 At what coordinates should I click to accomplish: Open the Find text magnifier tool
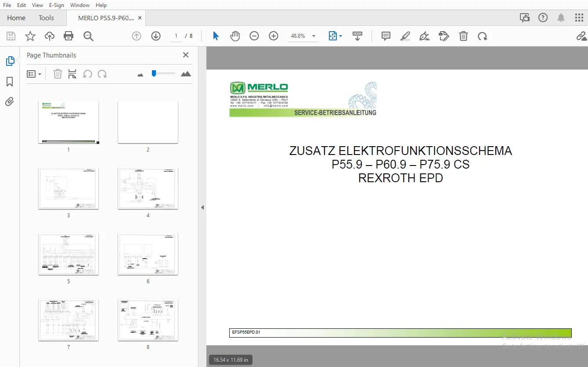(x=88, y=36)
